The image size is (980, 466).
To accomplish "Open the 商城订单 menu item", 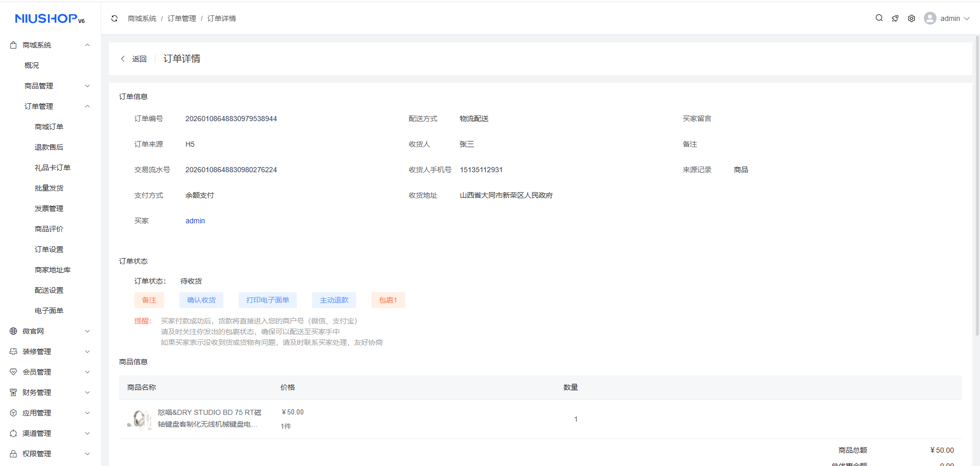I will click(x=49, y=127).
